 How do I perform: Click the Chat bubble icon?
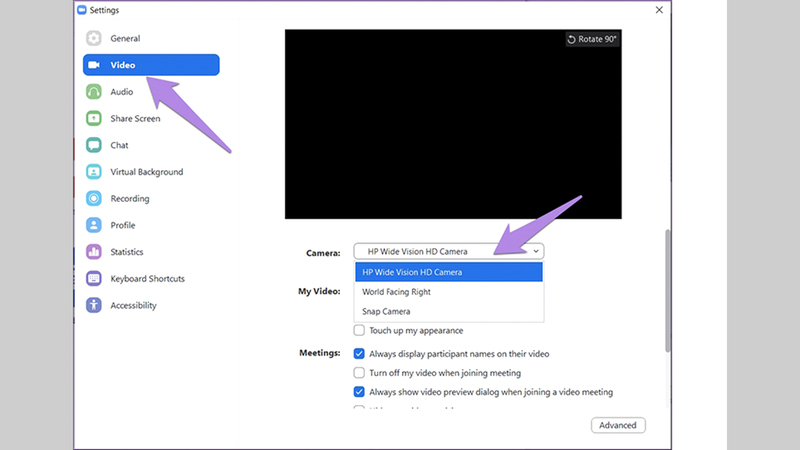94,145
